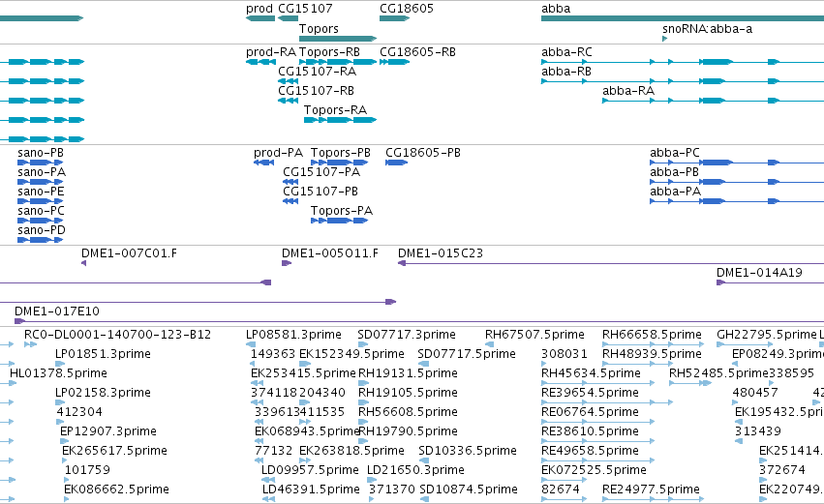824x504 pixels.
Task: Select the EK152349.5prime EST label
Action: (x=351, y=354)
